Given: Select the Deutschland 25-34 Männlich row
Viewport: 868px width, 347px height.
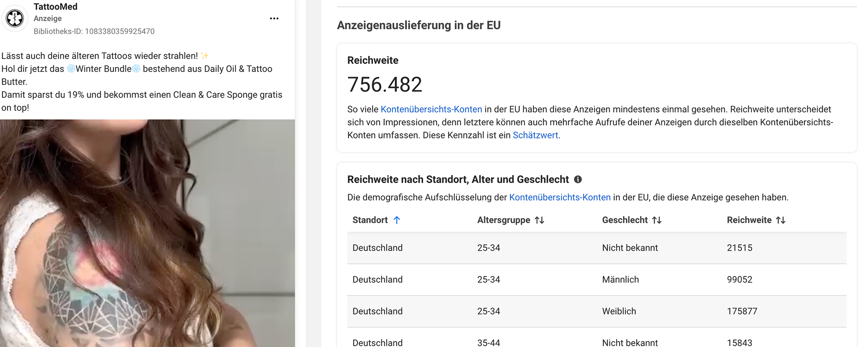Looking at the screenshot, I should (x=597, y=280).
